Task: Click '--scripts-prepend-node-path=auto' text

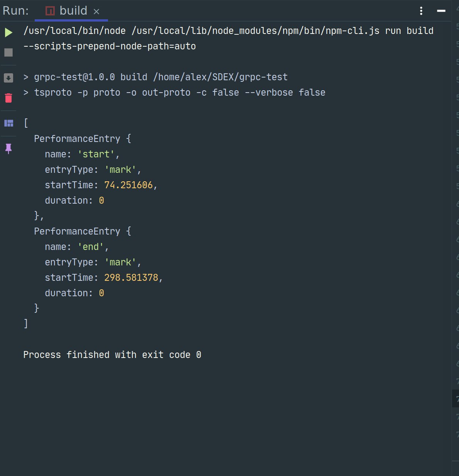Action: tap(110, 46)
